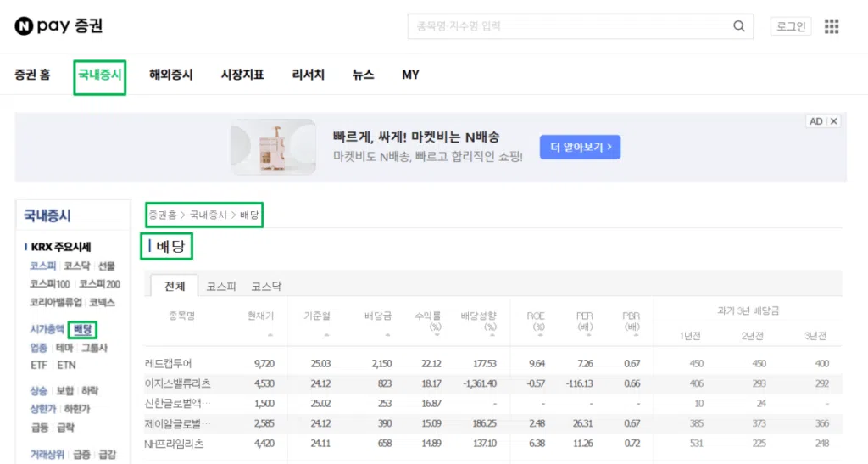Open 코스피100 sidebar link
868x464 pixels.
pos(50,284)
